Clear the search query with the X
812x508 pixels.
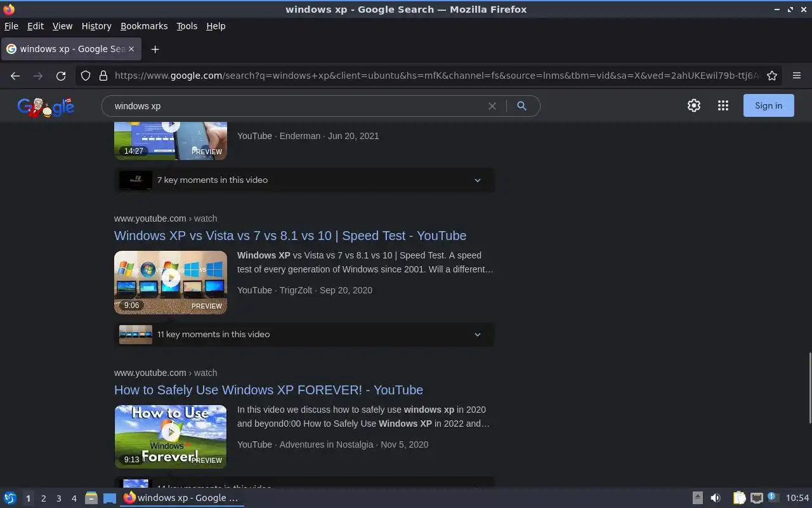point(492,106)
